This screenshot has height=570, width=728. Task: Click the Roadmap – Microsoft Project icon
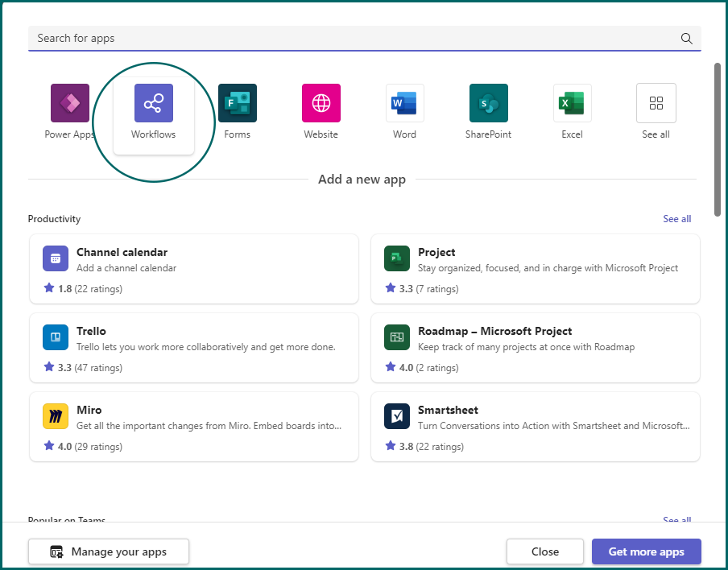pos(397,337)
